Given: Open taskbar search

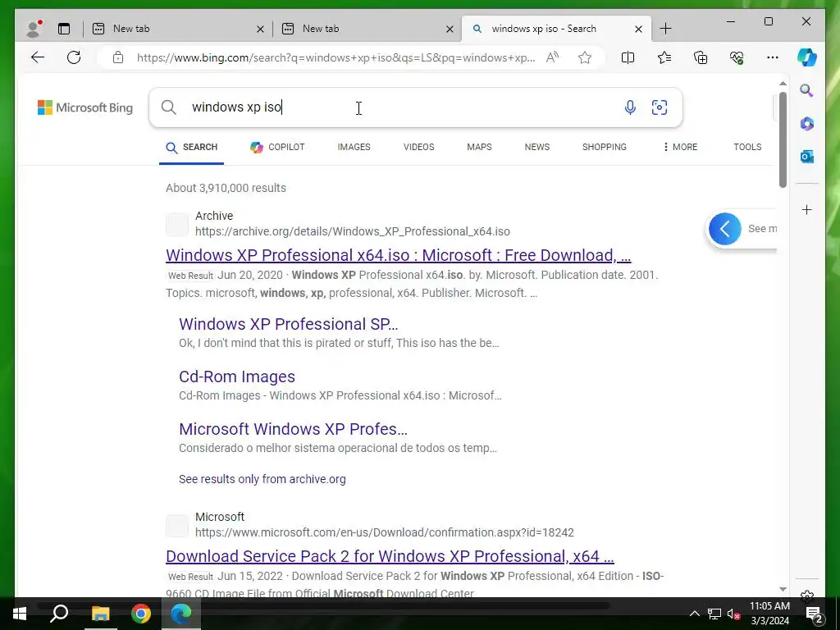Looking at the screenshot, I should pyautogui.click(x=59, y=614).
